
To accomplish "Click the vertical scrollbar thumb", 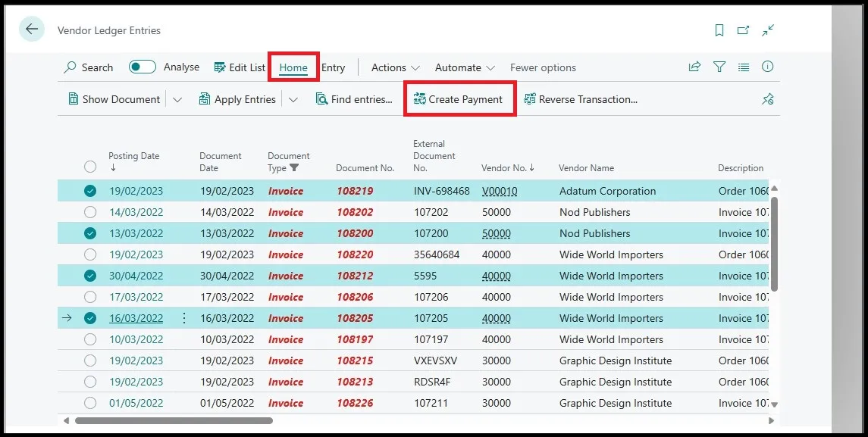I will point(775,244).
